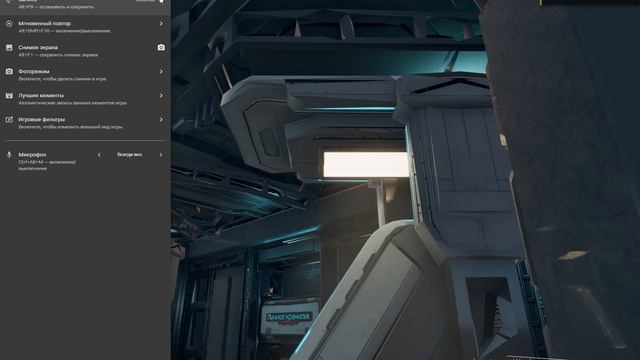Open the Фоторежим menu item

(x=85, y=75)
